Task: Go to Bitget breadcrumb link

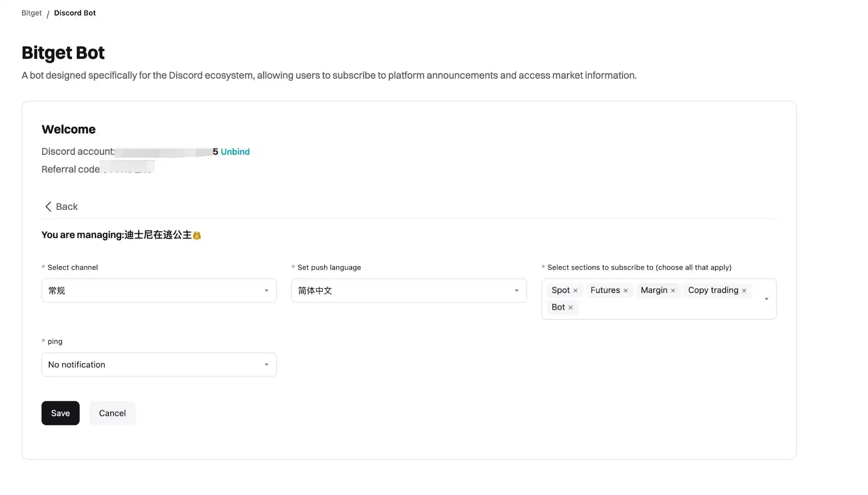Action: point(31,13)
